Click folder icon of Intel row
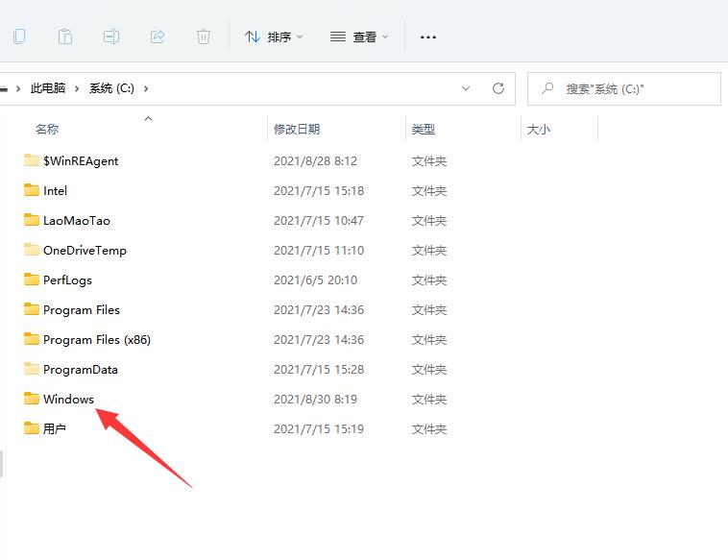The height and width of the screenshot is (560, 728). click(32, 190)
